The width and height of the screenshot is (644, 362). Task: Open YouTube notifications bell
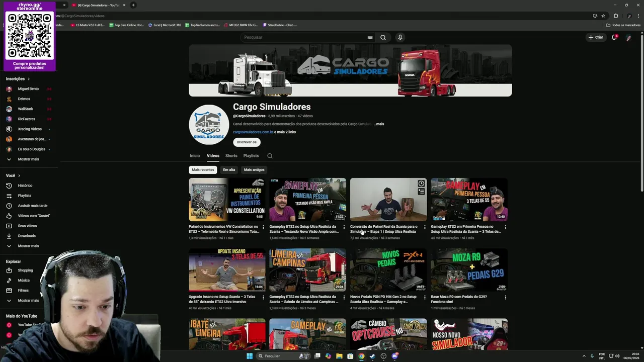(x=614, y=37)
